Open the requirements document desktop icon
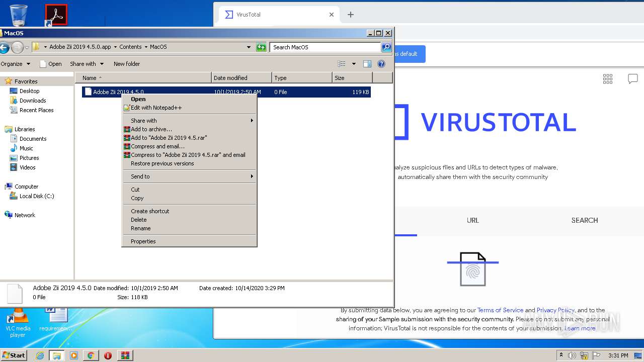644x362 pixels. tap(56, 320)
